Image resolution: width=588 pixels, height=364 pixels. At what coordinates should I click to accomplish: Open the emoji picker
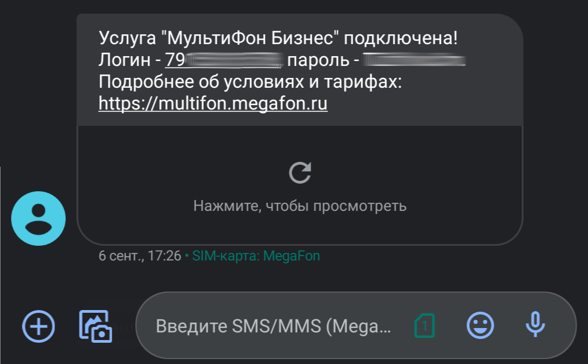480,326
